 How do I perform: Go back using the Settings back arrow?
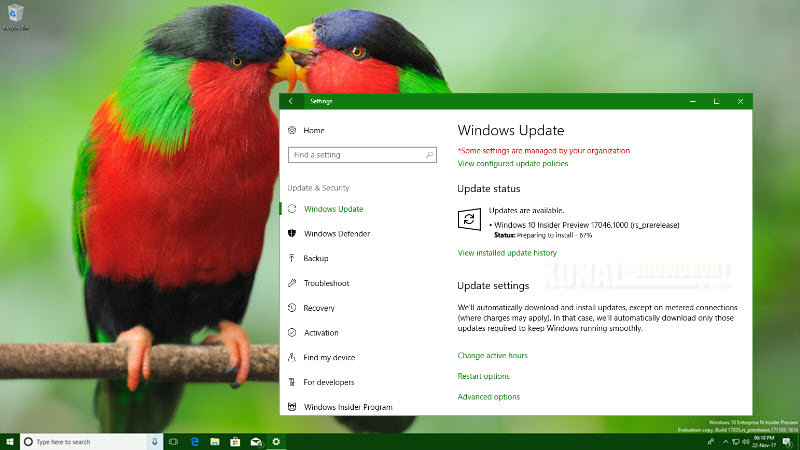click(x=291, y=101)
